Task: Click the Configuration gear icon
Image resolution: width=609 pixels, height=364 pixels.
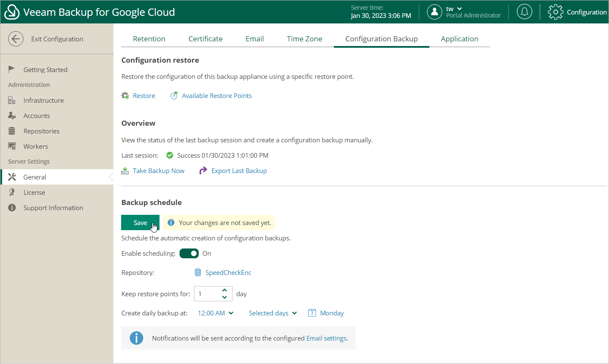Action: coord(555,12)
